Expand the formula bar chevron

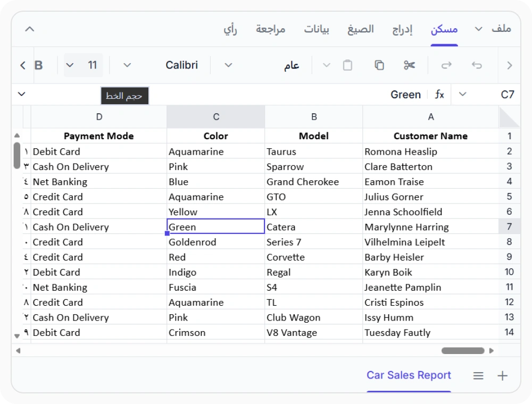click(x=22, y=94)
